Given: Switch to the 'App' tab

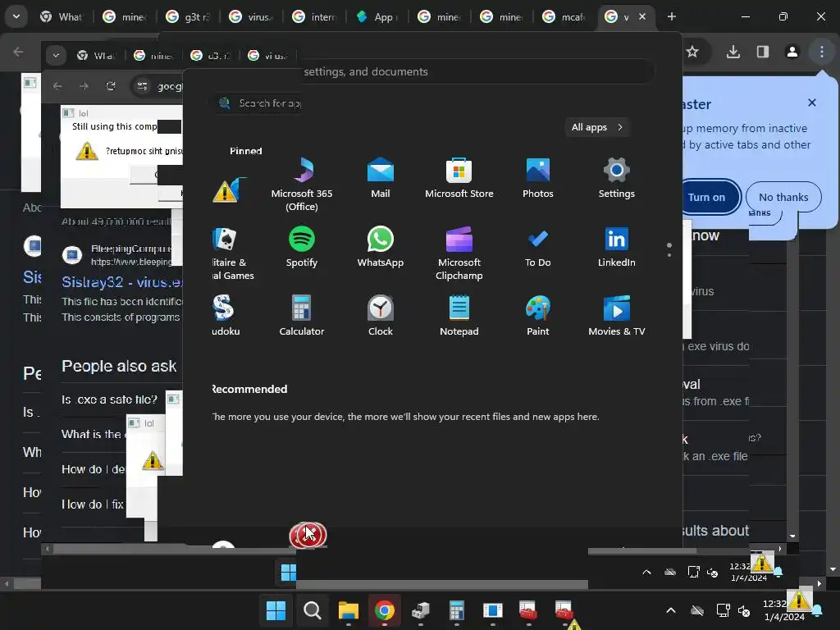Looking at the screenshot, I should coord(377,17).
